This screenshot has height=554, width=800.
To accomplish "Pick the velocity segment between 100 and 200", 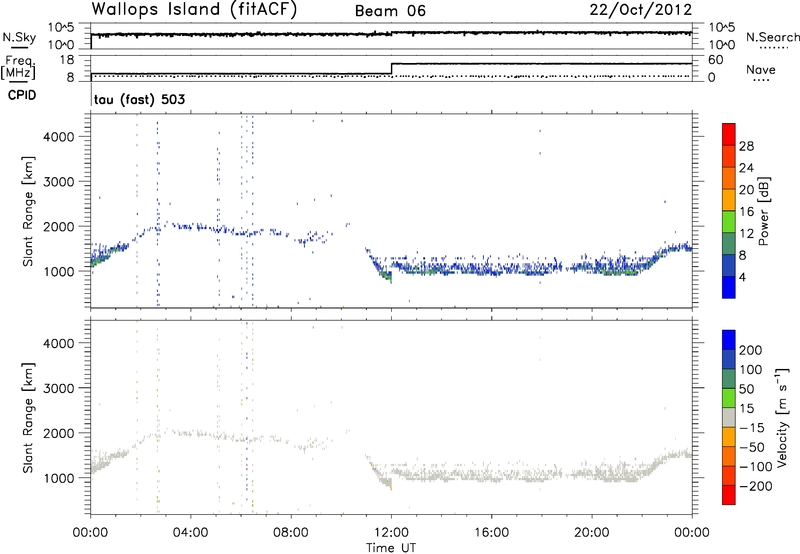I will [x=729, y=359].
